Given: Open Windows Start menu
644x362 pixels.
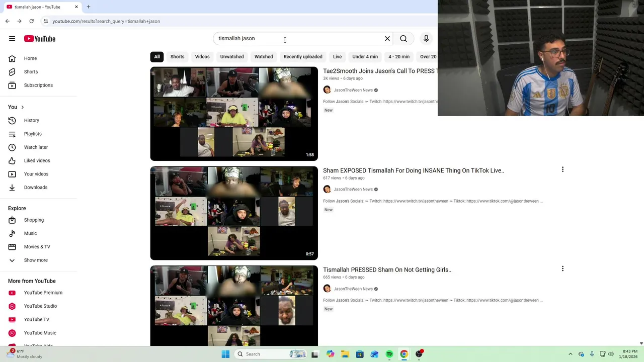Looking at the screenshot, I should coord(225,354).
